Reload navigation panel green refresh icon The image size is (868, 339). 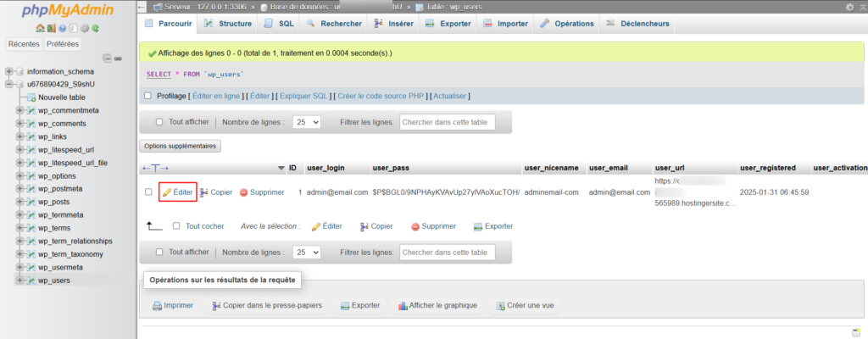pyautogui.click(x=95, y=28)
